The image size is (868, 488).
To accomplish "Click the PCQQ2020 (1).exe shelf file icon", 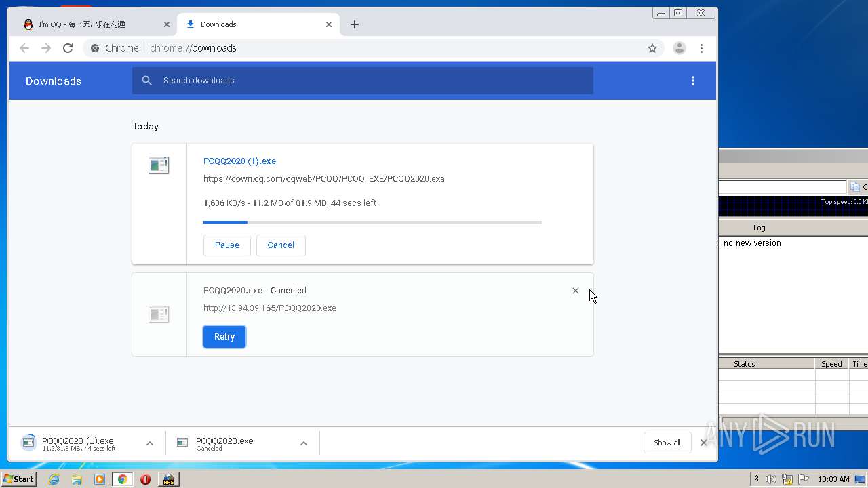I will 28,443.
